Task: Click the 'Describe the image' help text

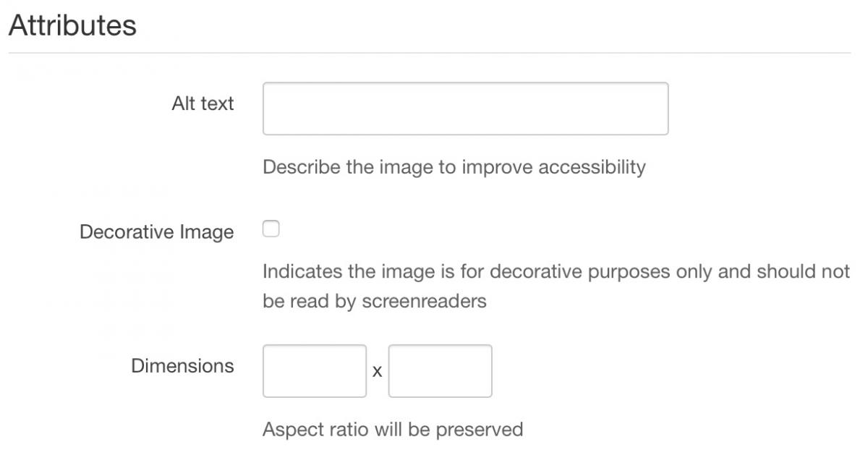Action: [454, 167]
